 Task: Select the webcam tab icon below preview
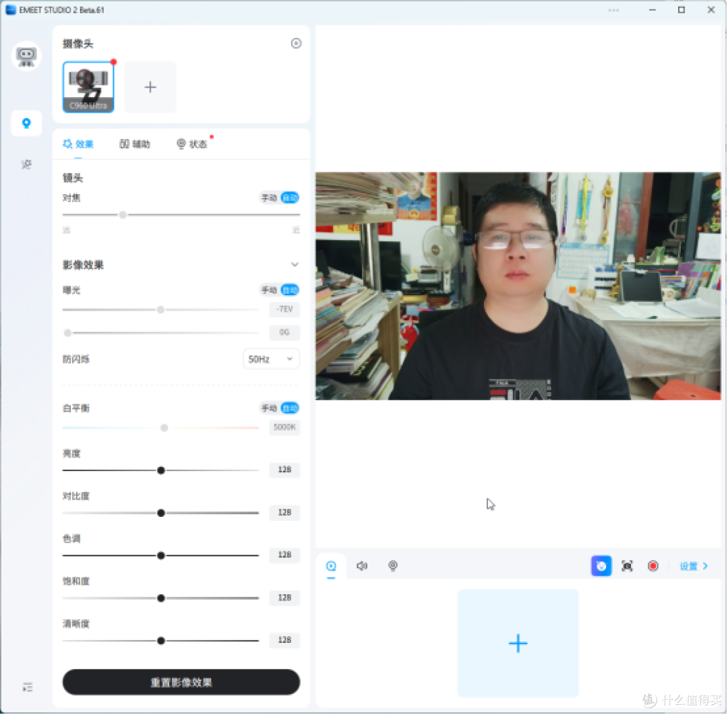[x=393, y=567]
